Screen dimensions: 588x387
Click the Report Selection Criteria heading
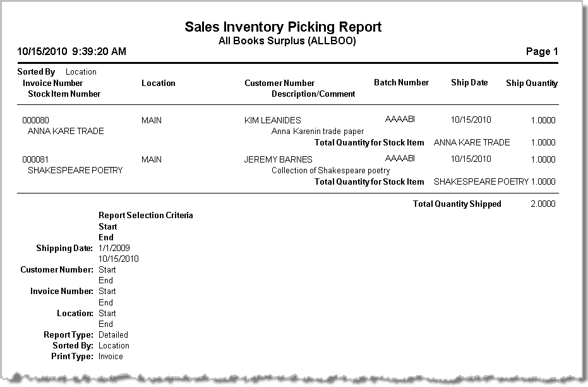146,215
